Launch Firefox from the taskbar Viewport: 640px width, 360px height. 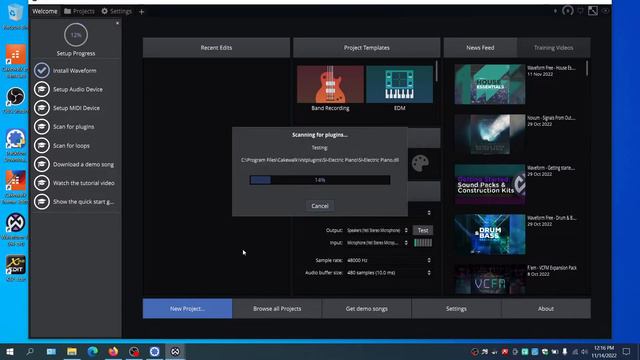coord(113,351)
